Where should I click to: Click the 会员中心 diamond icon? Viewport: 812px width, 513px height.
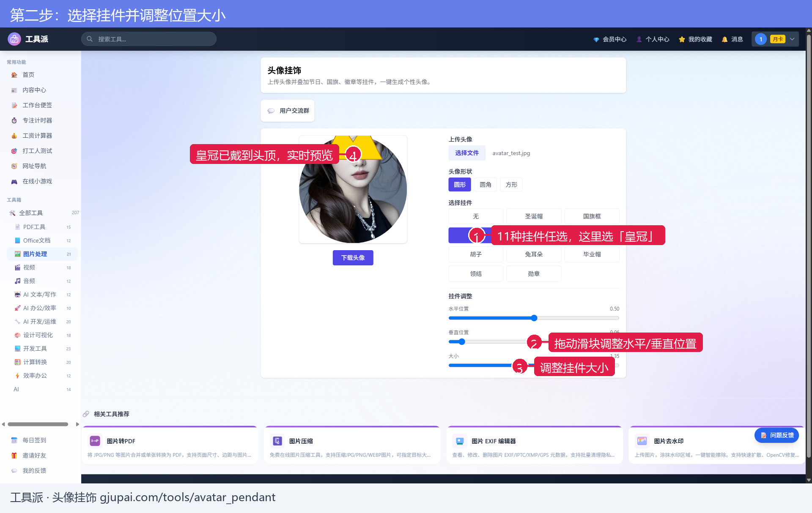[596, 39]
